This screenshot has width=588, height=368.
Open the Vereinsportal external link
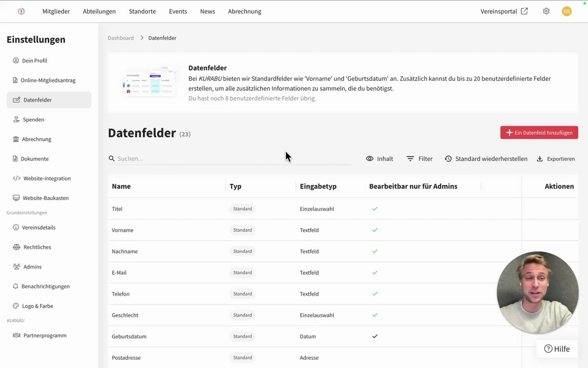tap(504, 11)
